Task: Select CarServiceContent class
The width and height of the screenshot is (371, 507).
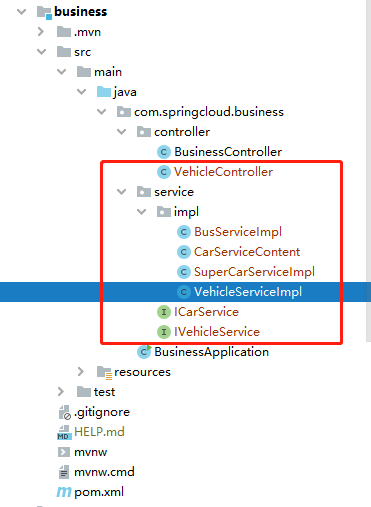Action: tap(247, 252)
